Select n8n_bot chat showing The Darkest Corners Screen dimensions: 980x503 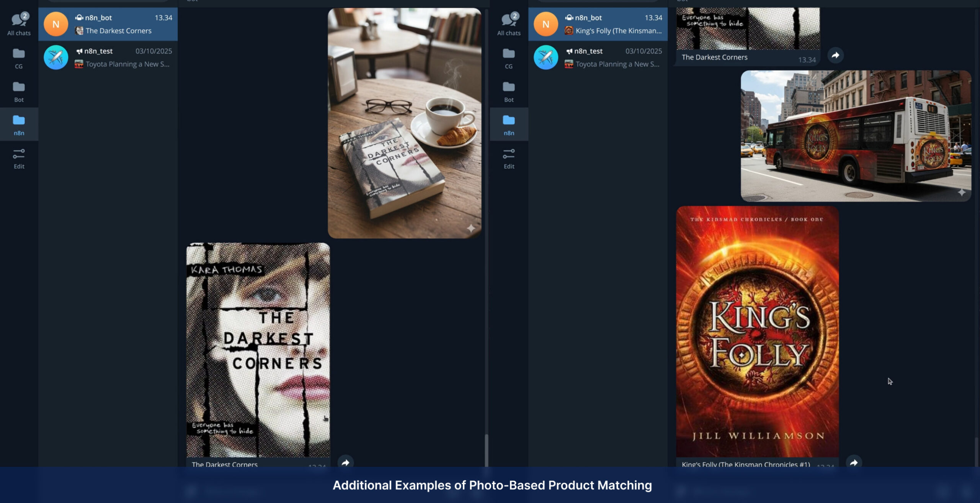pos(108,24)
